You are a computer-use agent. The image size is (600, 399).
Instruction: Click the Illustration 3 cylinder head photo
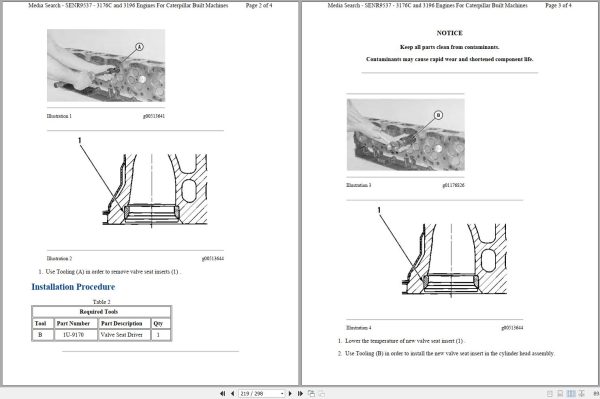pos(406,135)
